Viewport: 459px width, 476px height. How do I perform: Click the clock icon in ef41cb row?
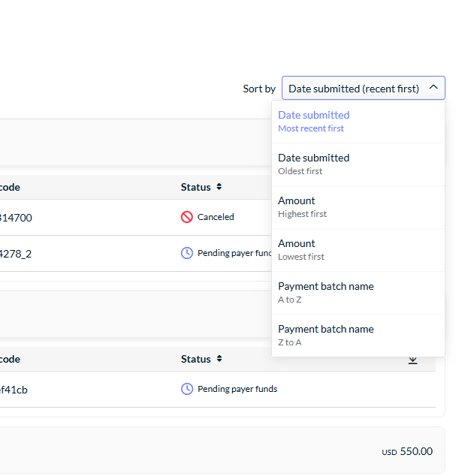click(187, 389)
